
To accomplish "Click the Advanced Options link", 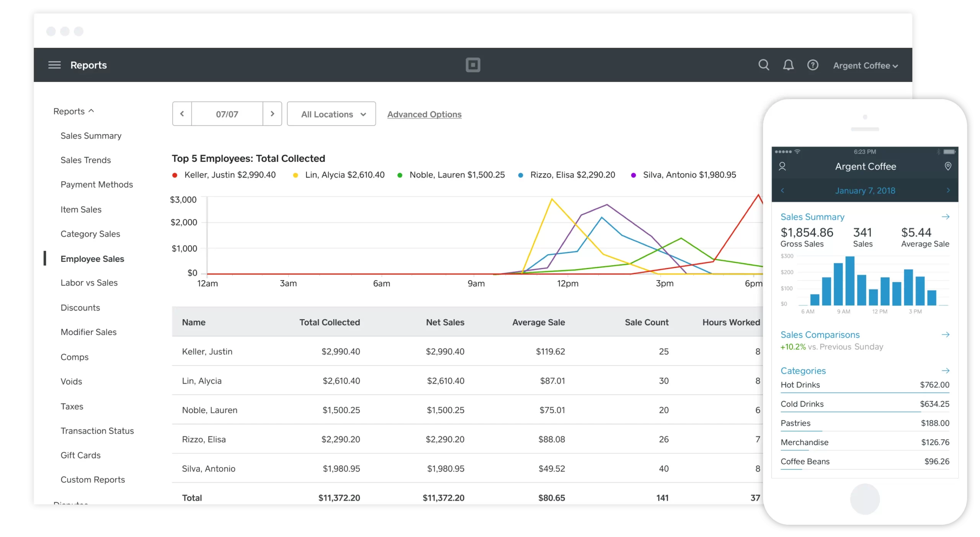I will click(424, 114).
